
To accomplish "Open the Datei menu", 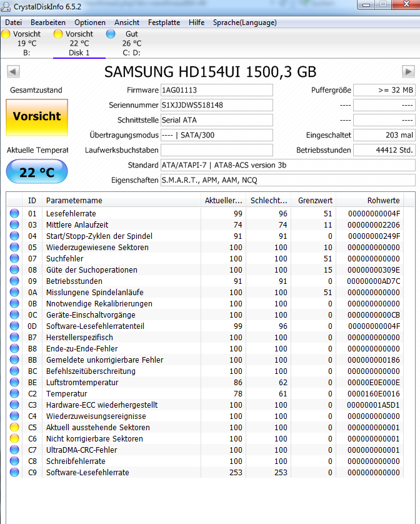I will coord(13,23).
